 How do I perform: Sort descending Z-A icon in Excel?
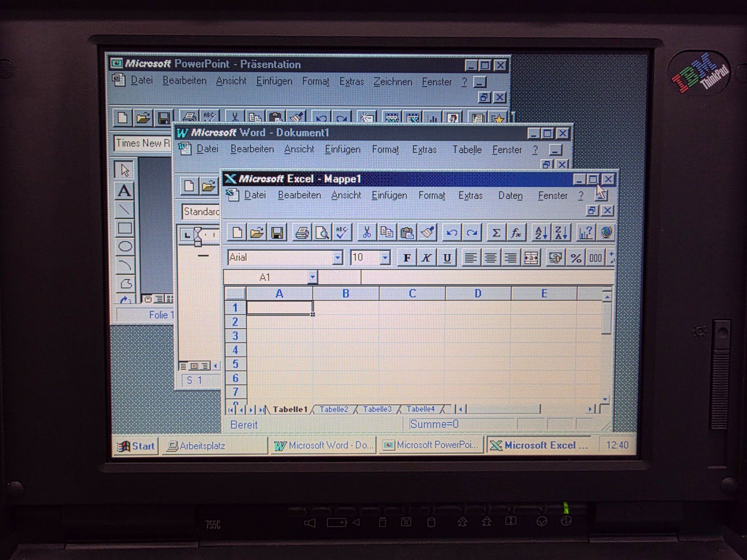[561, 233]
